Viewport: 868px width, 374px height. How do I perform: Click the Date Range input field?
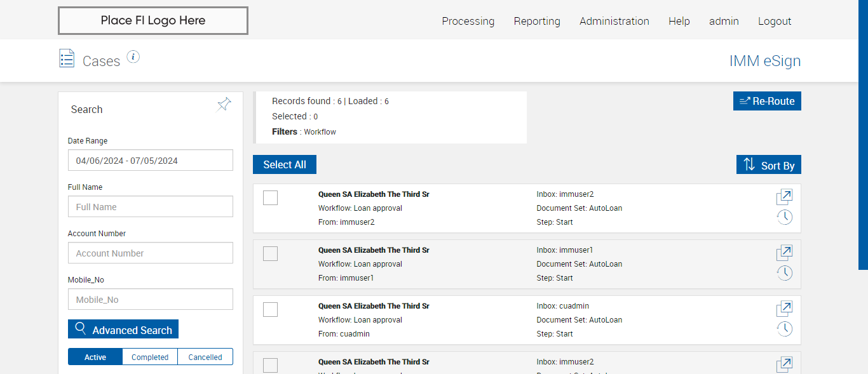tap(151, 161)
